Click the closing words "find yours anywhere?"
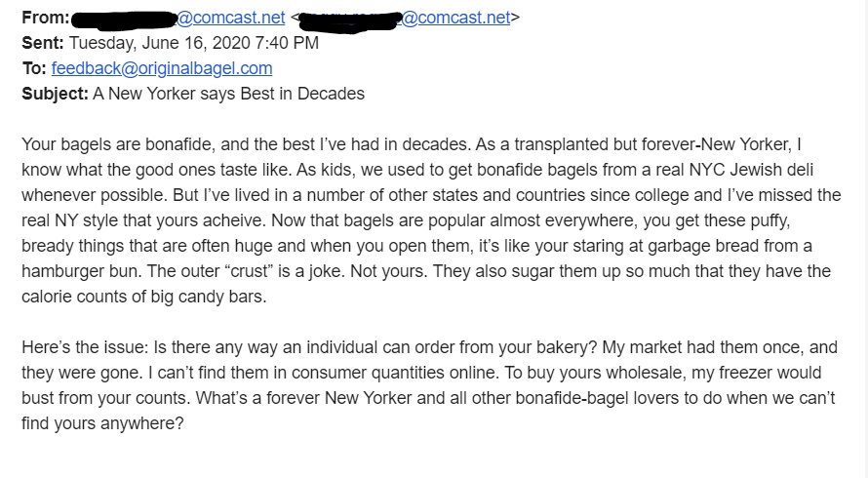The height and width of the screenshot is (478, 868). [x=102, y=423]
